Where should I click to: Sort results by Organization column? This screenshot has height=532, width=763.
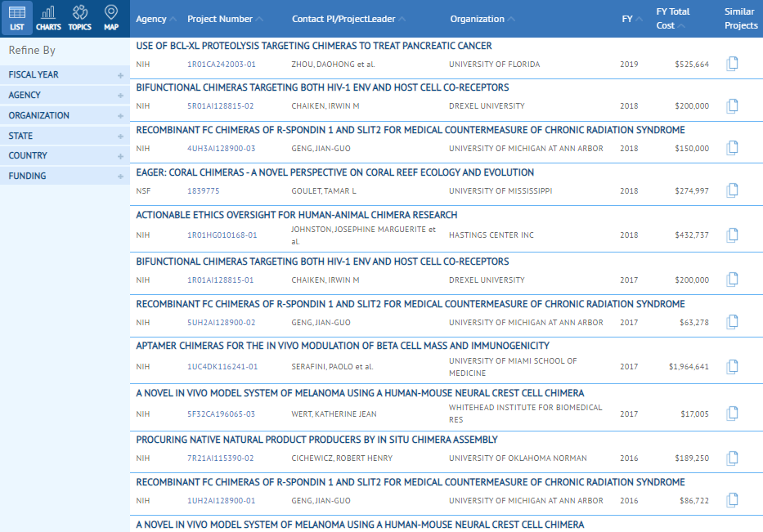pyautogui.click(x=482, y=19)
